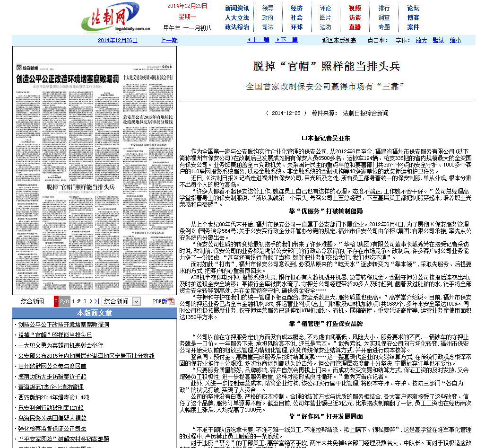Image resolution: width=485 pixels, height=448 pixels.
Task: Open article “平安家园险”破解农村多窃案难题
Action: click(64, 439)
